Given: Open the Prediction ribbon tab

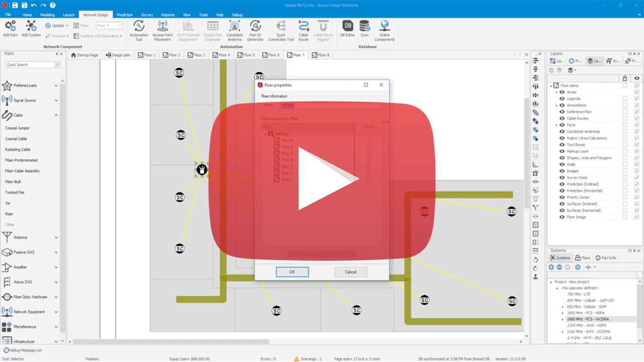Looking at the screenshot, I should 125,15.
